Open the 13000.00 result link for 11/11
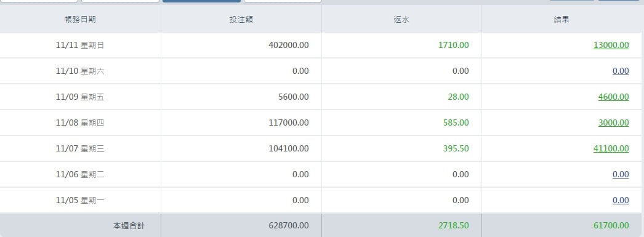This screenshot has width=644, height=237. (x=611, y=45)
